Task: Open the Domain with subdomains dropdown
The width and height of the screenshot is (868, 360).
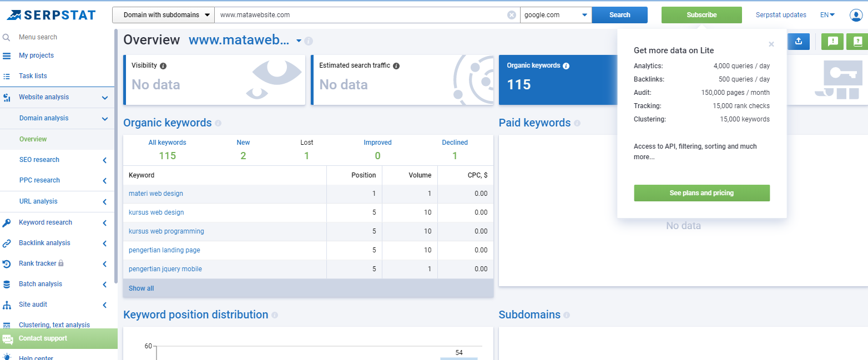Action: (163, 15)
